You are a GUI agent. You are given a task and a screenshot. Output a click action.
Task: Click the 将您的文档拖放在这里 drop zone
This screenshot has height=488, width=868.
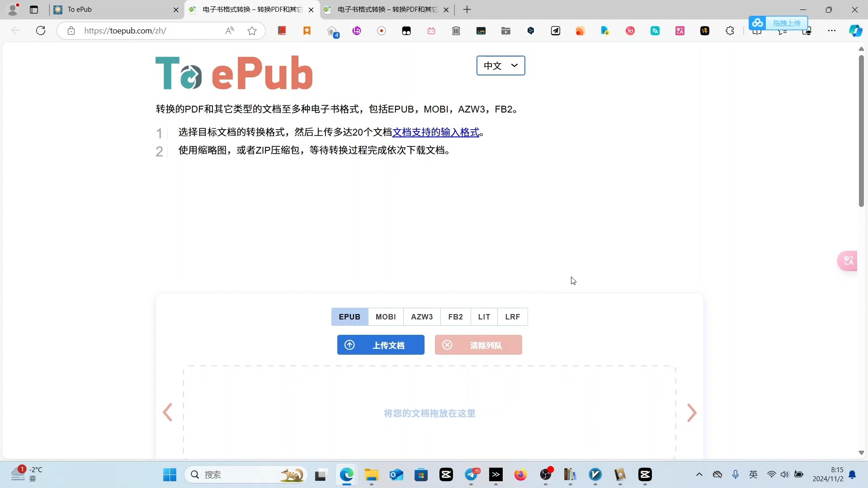click(429, 413)
